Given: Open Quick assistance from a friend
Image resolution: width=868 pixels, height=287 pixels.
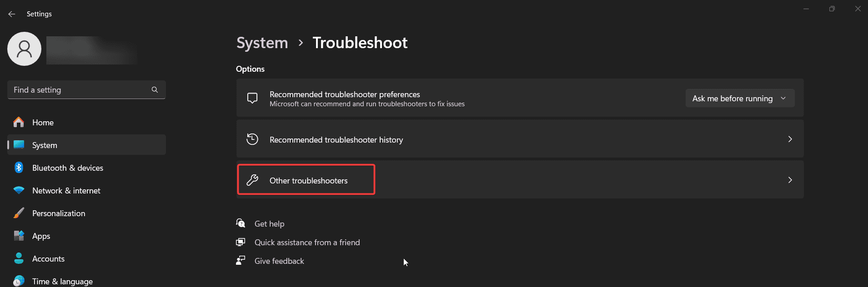Looking at the screenshot, I should (x=307, y=242).
